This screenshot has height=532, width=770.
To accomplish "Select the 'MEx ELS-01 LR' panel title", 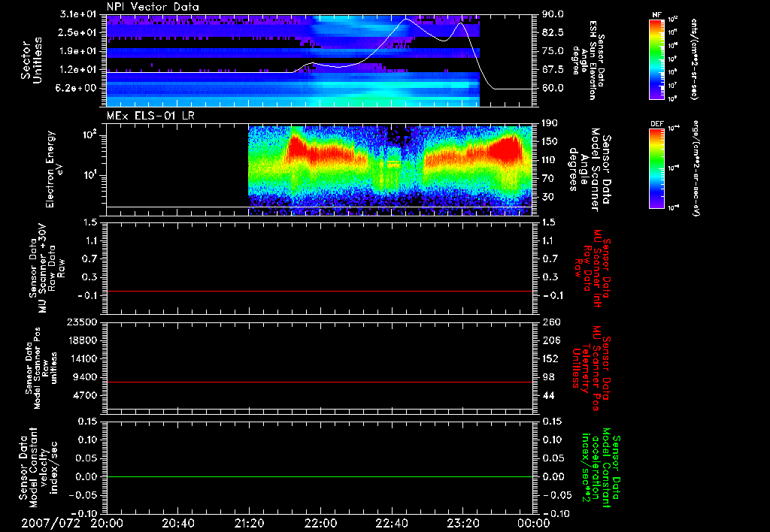I will (150, 116).
